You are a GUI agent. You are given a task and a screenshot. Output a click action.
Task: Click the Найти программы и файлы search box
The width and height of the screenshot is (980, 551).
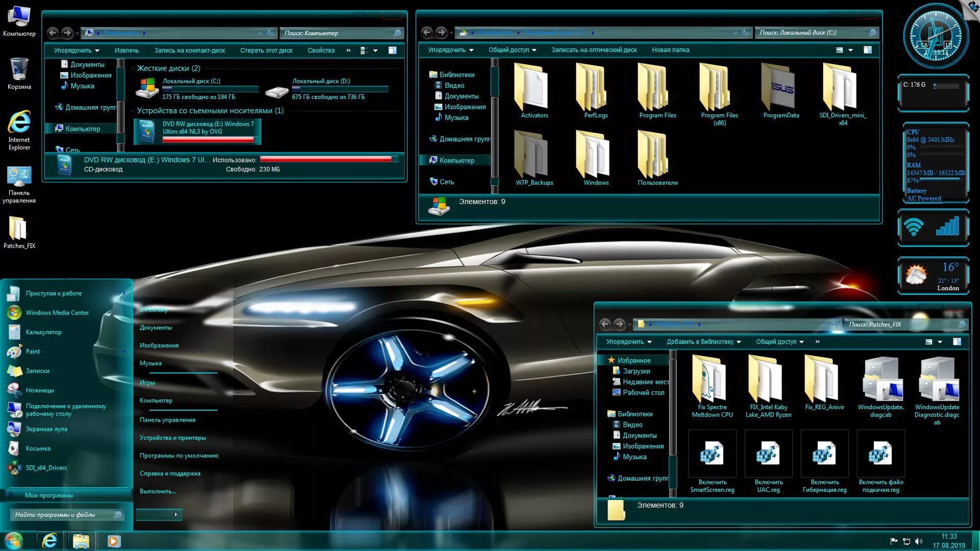[61, 515]
